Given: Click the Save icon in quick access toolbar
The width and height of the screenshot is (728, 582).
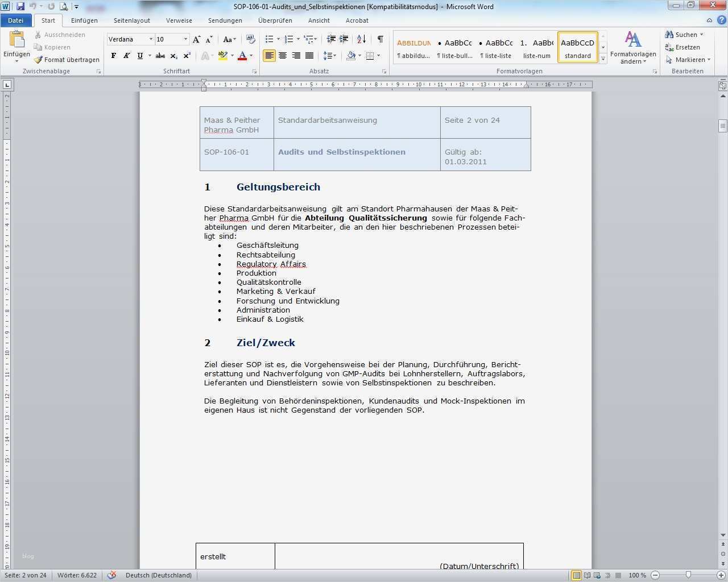Looking at the screenshot, I should click(20, 6).
